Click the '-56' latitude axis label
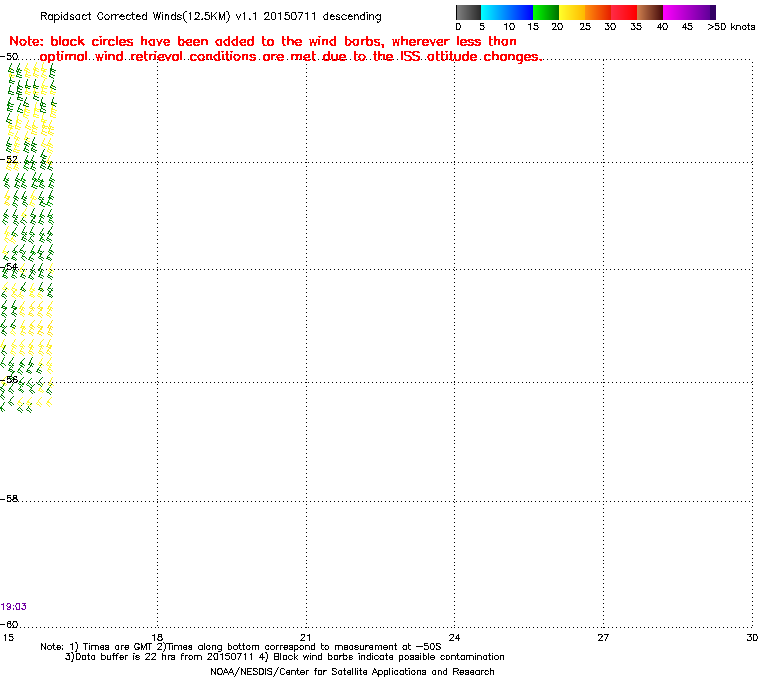 coord(9,380)
